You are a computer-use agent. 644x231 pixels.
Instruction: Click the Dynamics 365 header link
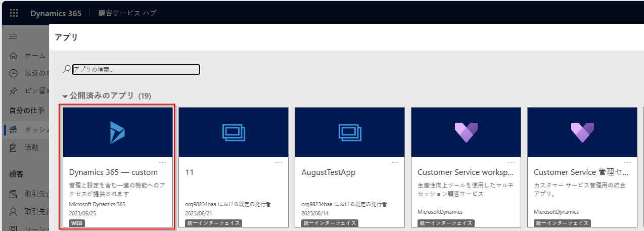click(56, 13)
